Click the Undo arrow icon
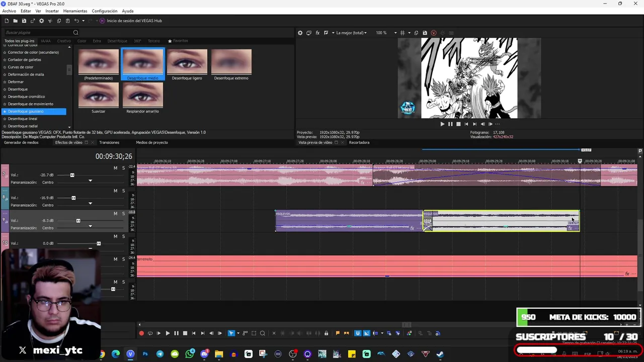The image size is (644, 362). (x=76, y=21)
